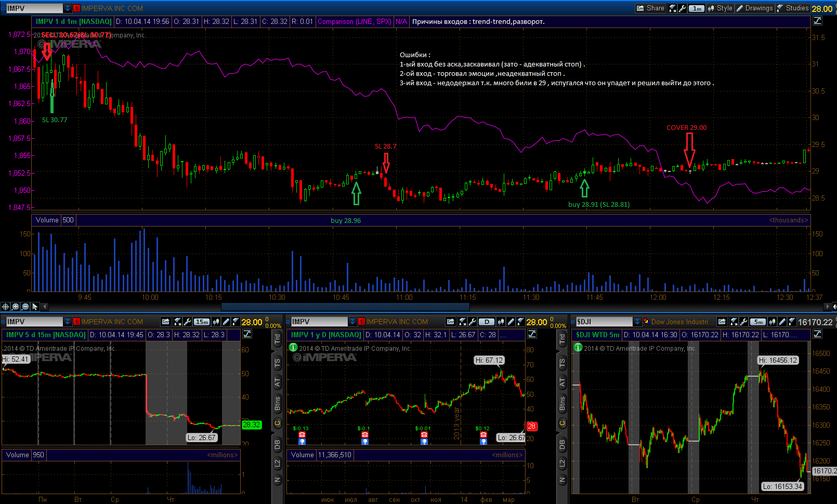The image size is (837, 504).
Task: Expand the IMPV symbol dropdown in the 15m chart
Action: (68, 322)
